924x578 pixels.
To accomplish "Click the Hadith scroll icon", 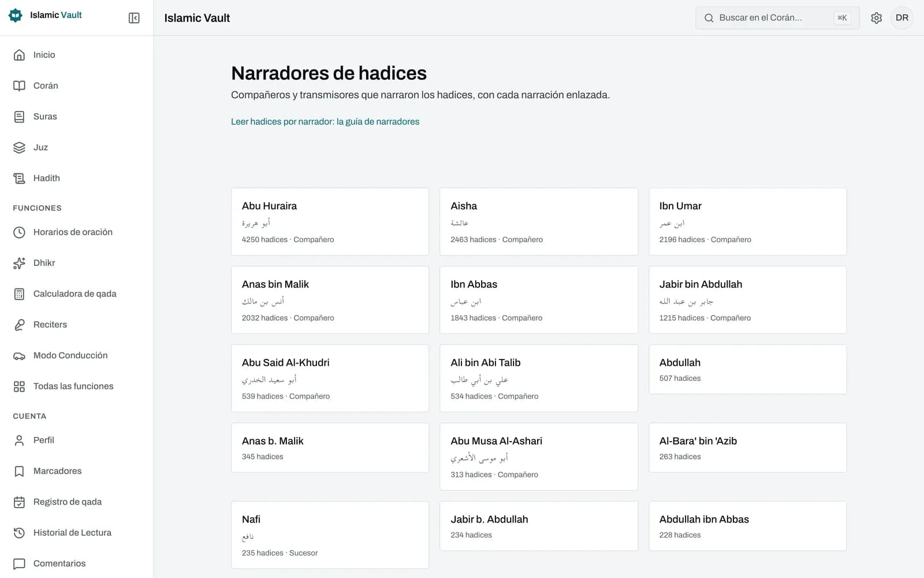I will (19, 178).
